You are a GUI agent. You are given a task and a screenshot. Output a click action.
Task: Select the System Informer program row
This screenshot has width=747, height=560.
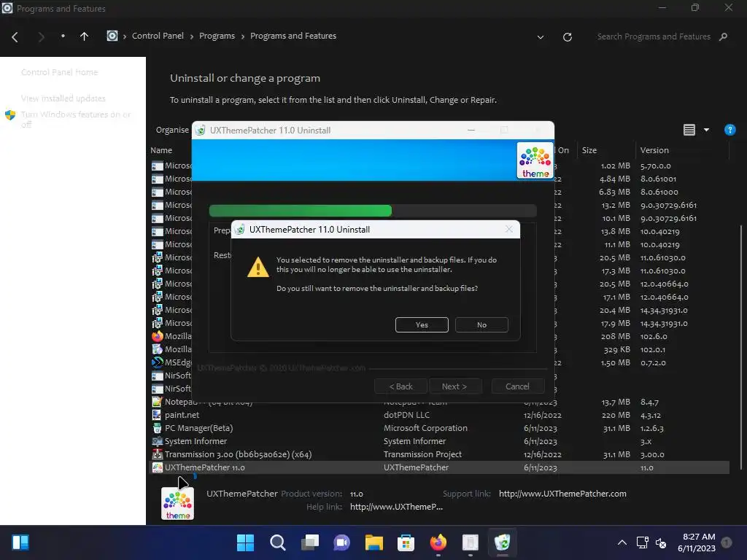[x=439, y=441]
